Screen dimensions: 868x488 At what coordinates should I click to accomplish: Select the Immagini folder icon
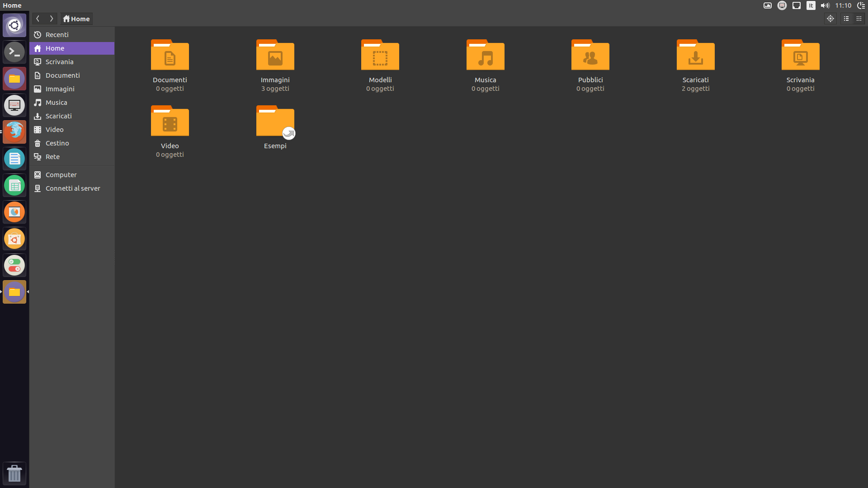pyautogui.click(x=275, y=55)
